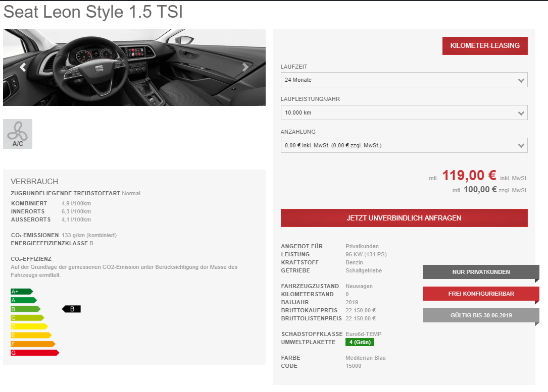Click the car interior image
The image size is (548, 392).
pos(134,68)
